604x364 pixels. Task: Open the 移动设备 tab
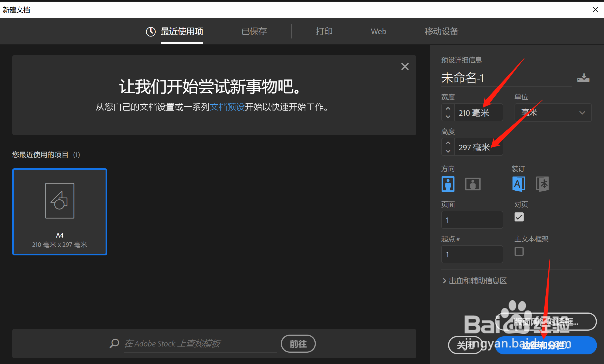(x=441, y=32)
